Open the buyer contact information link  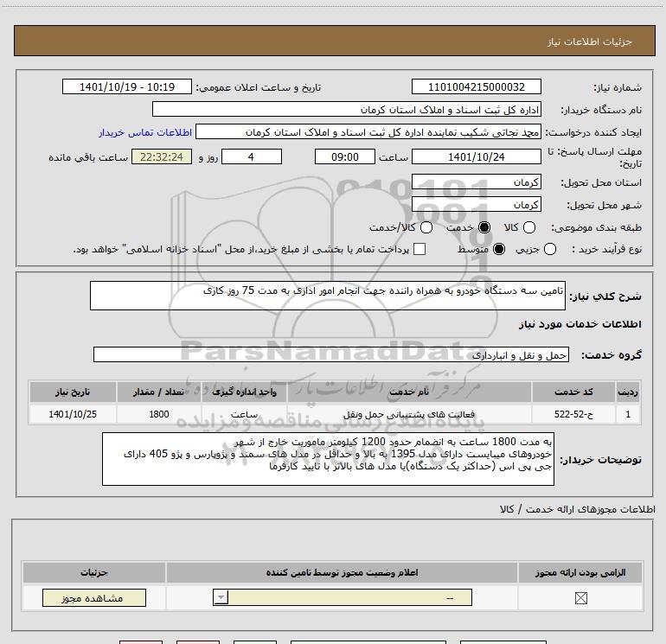coord(145,132)
